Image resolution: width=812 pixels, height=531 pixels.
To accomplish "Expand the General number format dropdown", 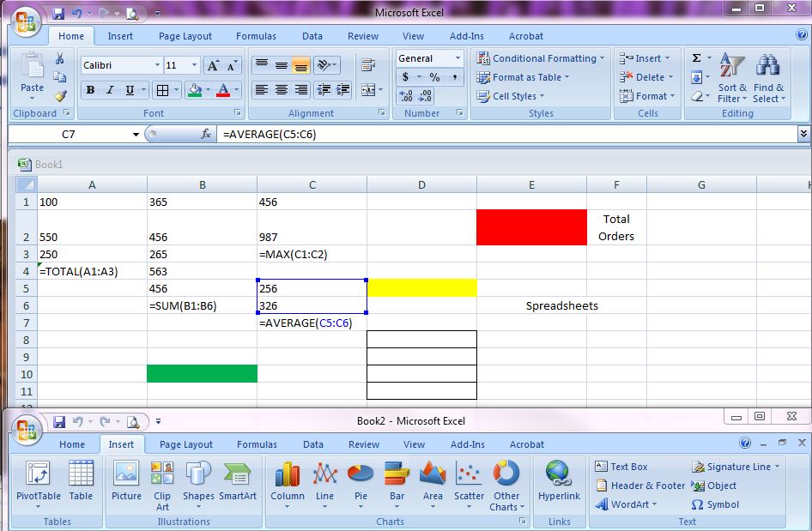I will pos(458,58).
